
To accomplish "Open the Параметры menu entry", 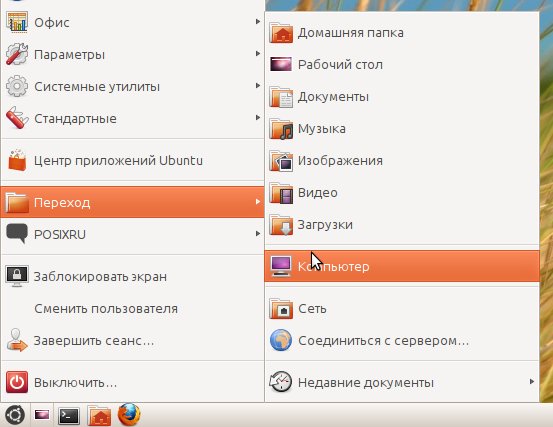I will (133, 54).
